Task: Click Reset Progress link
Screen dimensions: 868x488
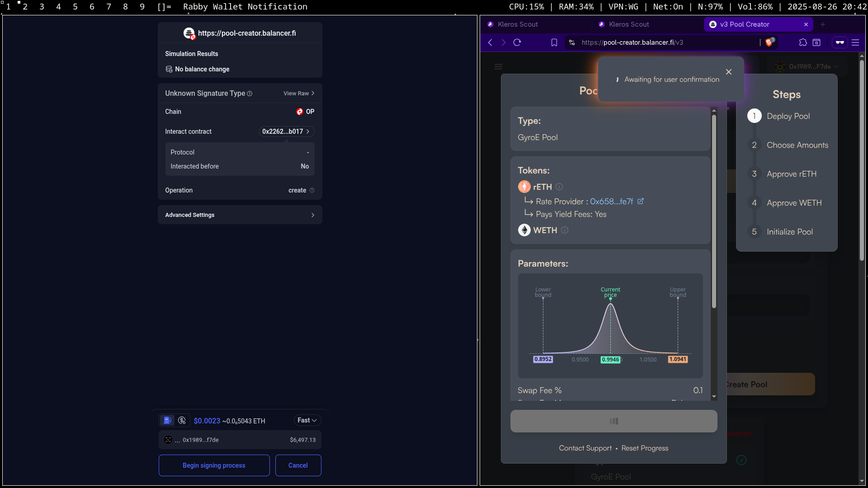Action: click(645, 448)
